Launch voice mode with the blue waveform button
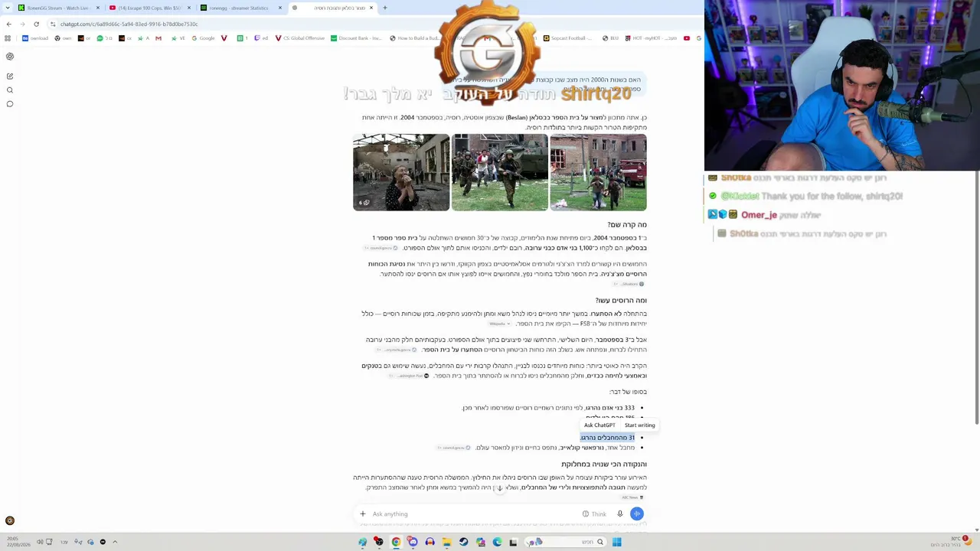Image resolution: width=980 pixels, height=551 pixels. pyautogui.click(x=637, y=514)
